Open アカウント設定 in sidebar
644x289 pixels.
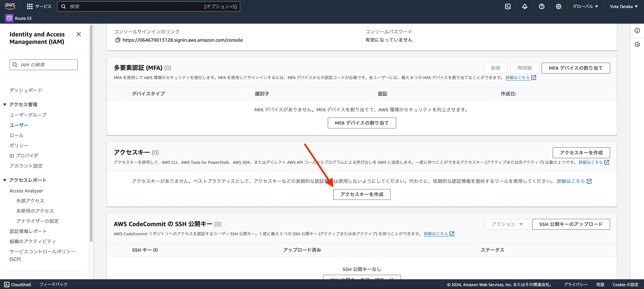pos(26,166)
